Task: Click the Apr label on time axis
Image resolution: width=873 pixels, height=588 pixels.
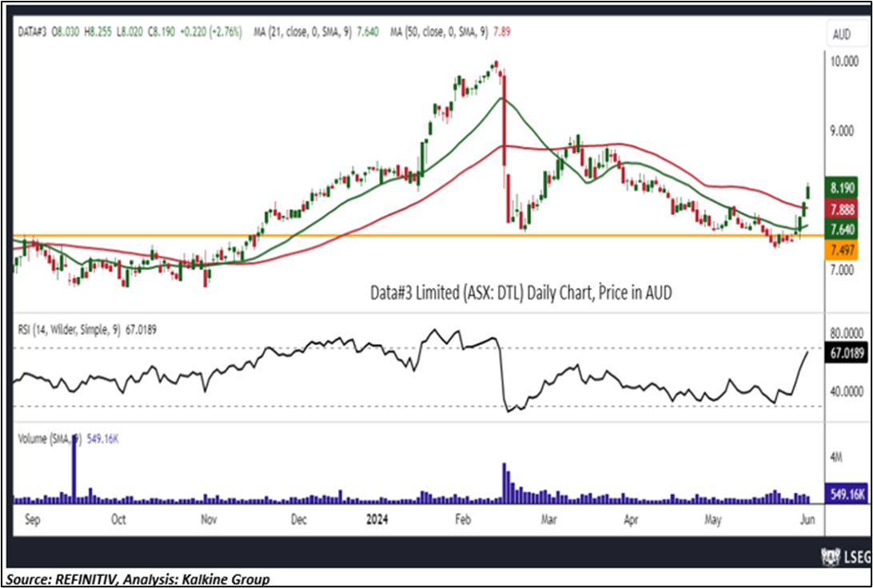Action: [x=632, y=520]
